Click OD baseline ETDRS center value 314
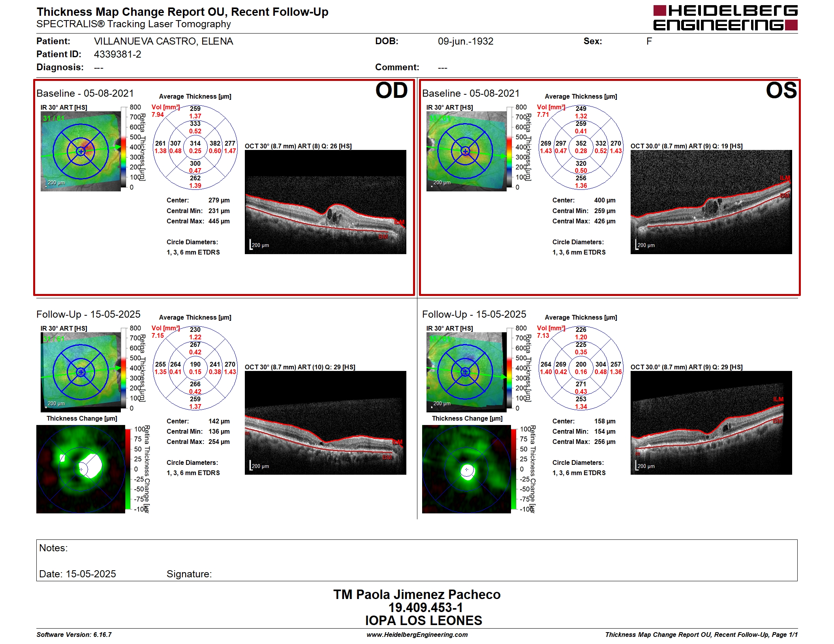The image size is (834, 644). click(x=195, y=143)
